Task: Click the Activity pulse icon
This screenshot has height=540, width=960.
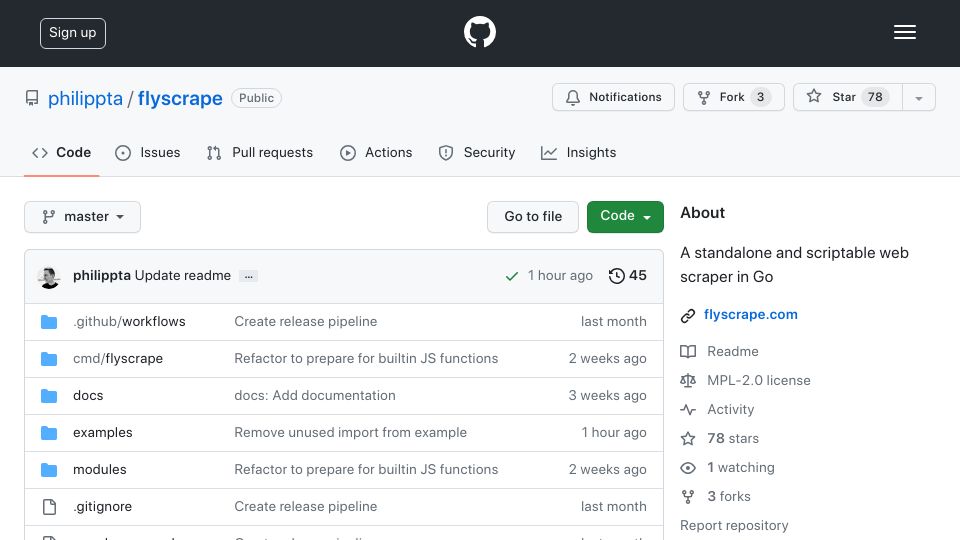Action: pos(688,410)
